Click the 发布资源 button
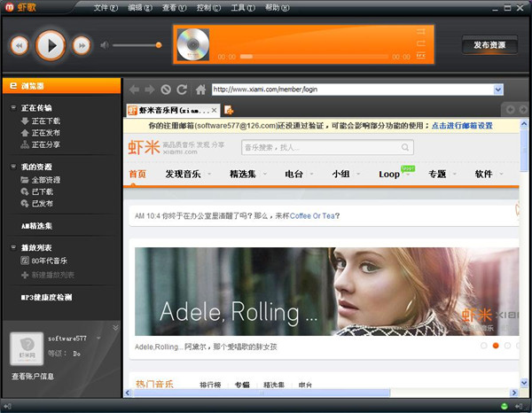This screenshot has width=532, height=413. tap(489, 45)
